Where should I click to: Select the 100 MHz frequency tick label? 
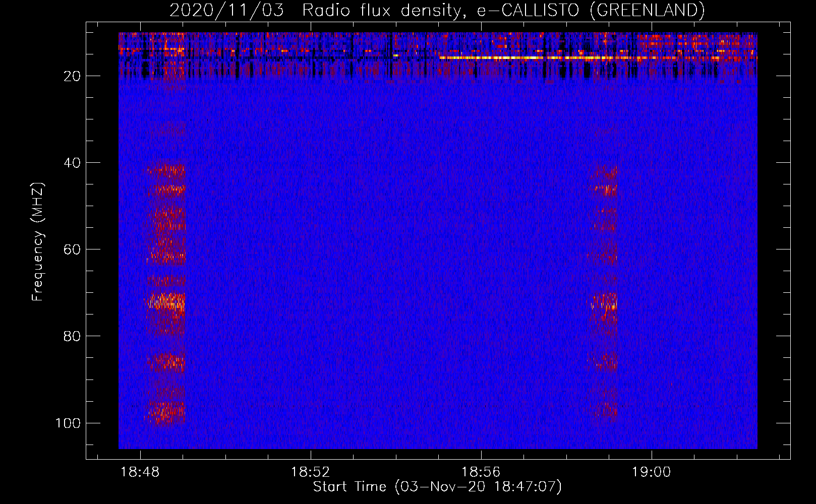(x=68, y=423)
